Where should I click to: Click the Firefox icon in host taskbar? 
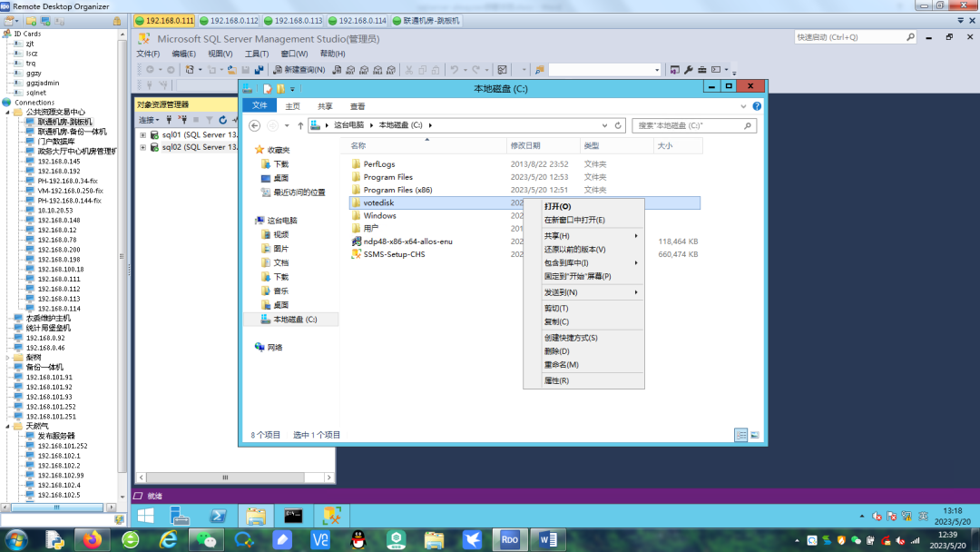92,539
